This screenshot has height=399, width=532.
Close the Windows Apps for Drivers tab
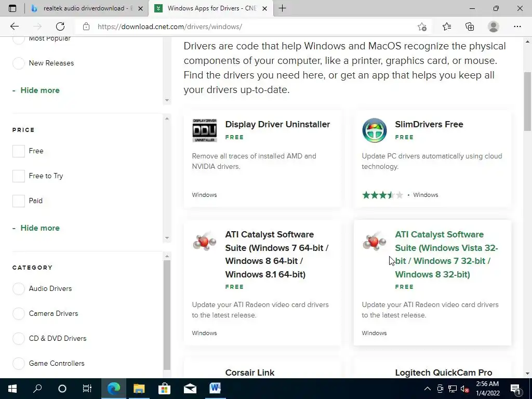[265, 8]
